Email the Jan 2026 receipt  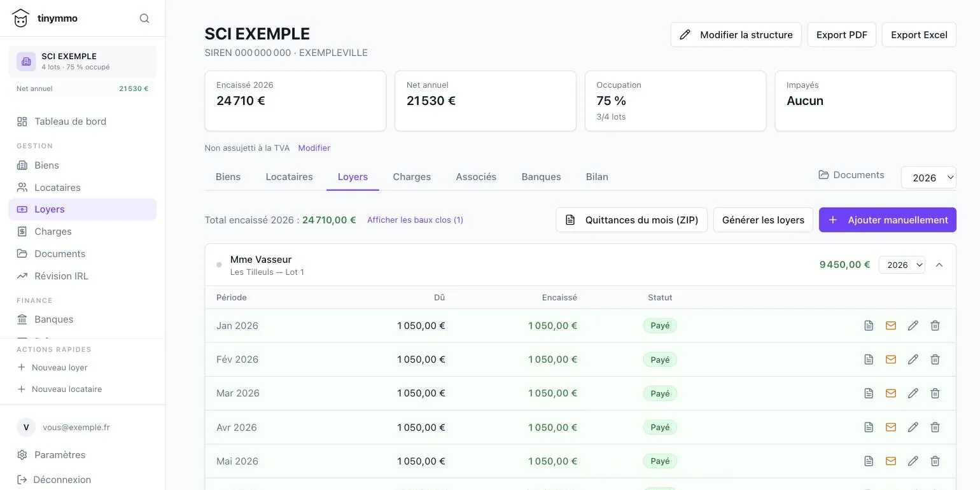891,326
